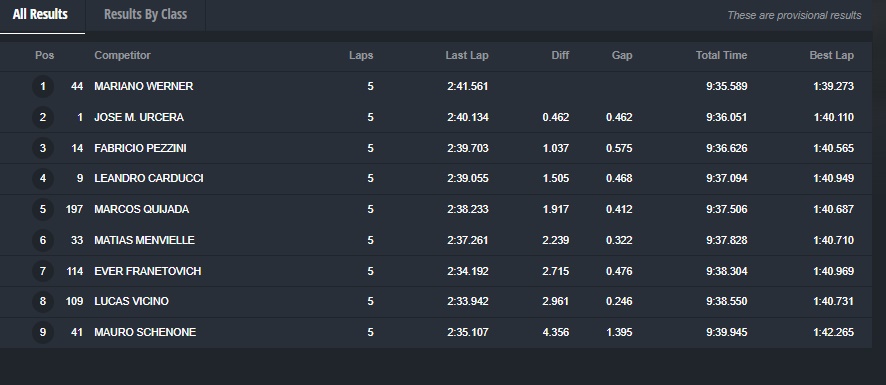Select the position 9 circle badge

pos(43,332)
